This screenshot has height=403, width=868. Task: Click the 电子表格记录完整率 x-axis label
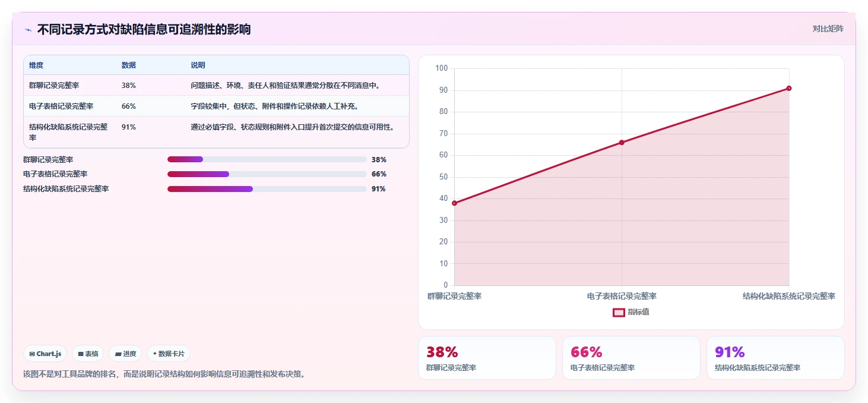coord(622,296)
